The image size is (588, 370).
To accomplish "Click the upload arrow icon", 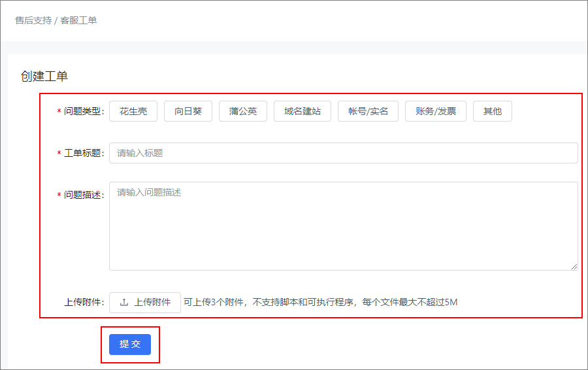I will tap(124, 302).
